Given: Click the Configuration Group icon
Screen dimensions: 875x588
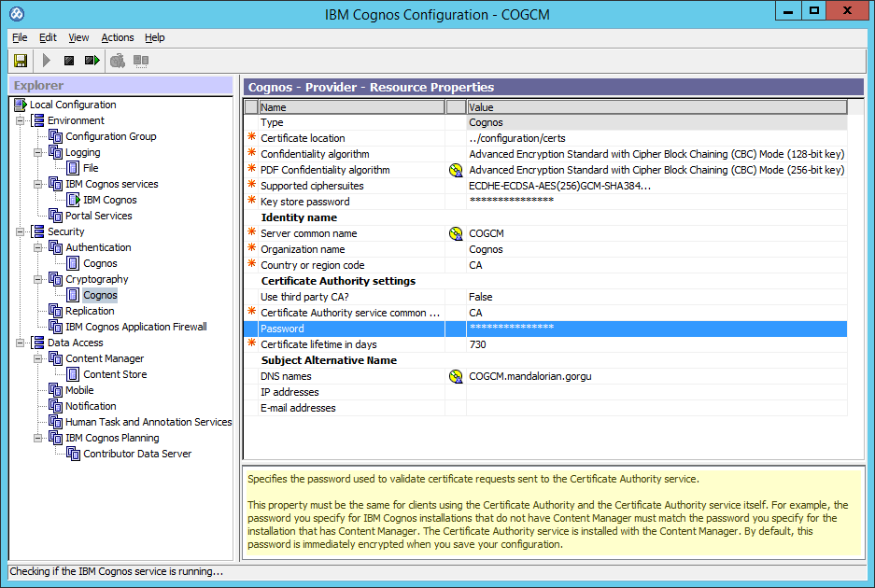Looking at the screenshot, I should pos(55,136).
